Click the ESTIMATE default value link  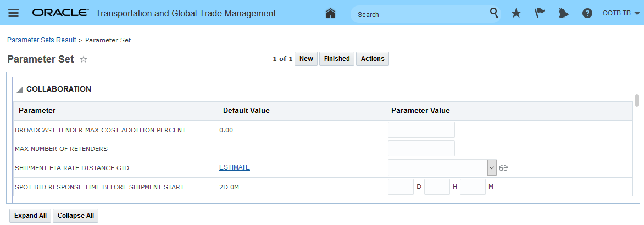[234, 167]
